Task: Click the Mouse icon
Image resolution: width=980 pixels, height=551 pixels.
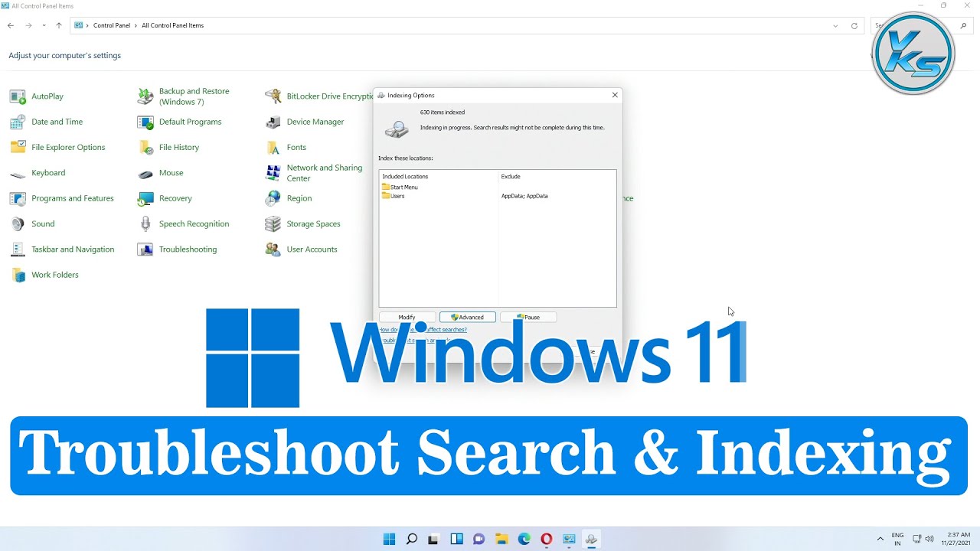Action: pyautogui.click(x=145, y=173)
